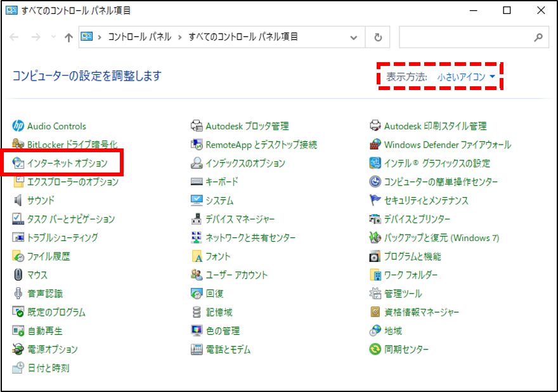Click the ファイル履歴 icon
Screen dimensions: 558x392
[18, 256]
